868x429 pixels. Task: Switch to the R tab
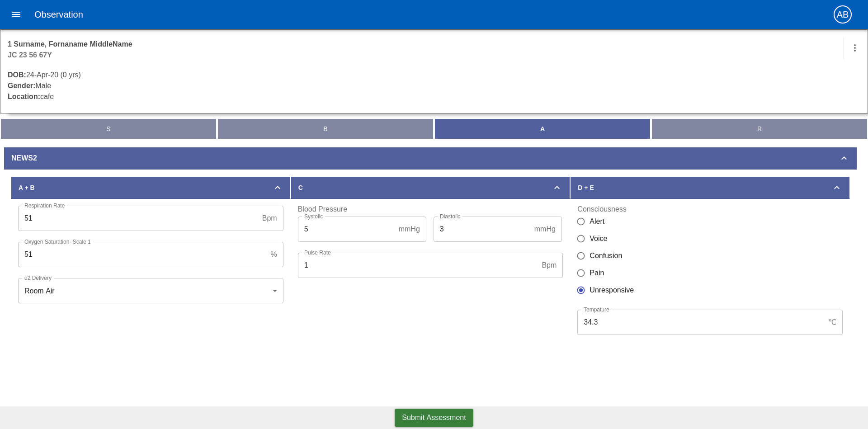759,129
